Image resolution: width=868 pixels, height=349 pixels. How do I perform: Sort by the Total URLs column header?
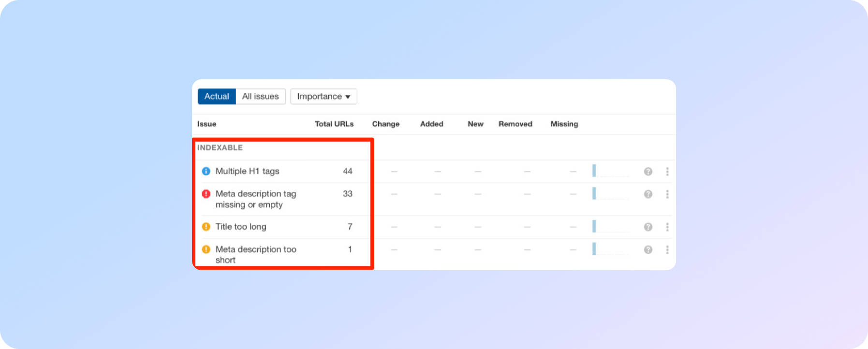(334, 124)
